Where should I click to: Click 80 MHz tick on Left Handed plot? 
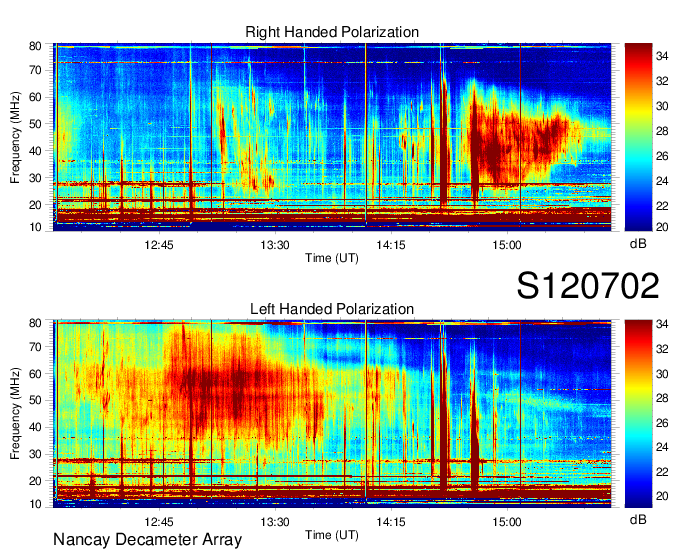point(35,323)
